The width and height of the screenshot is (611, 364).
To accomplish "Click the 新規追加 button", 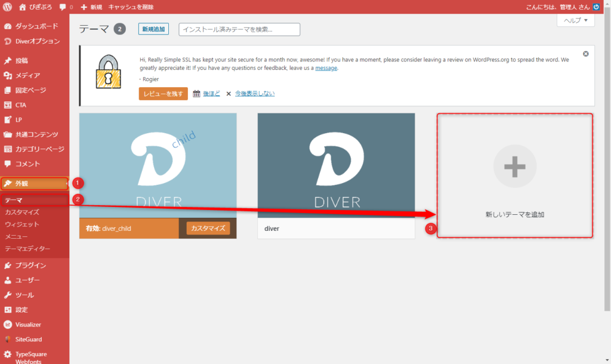I will point(153,29).
